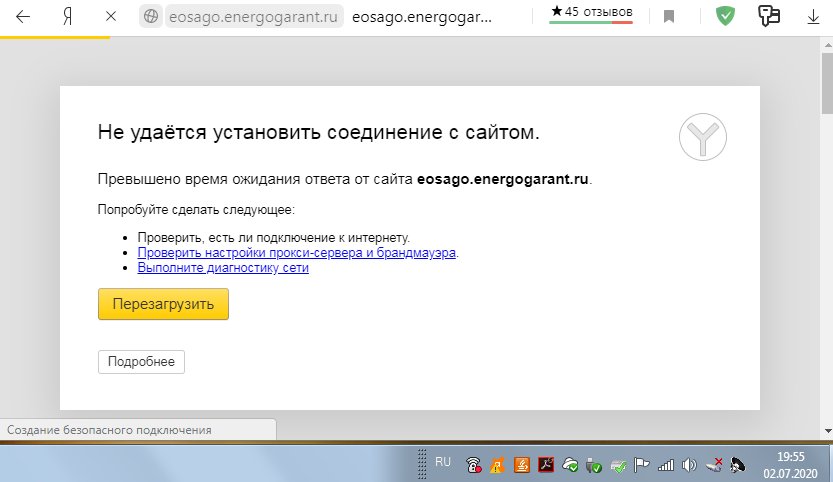
Task: Open the downloads arrow icon
Action: [x=811, y=16]
